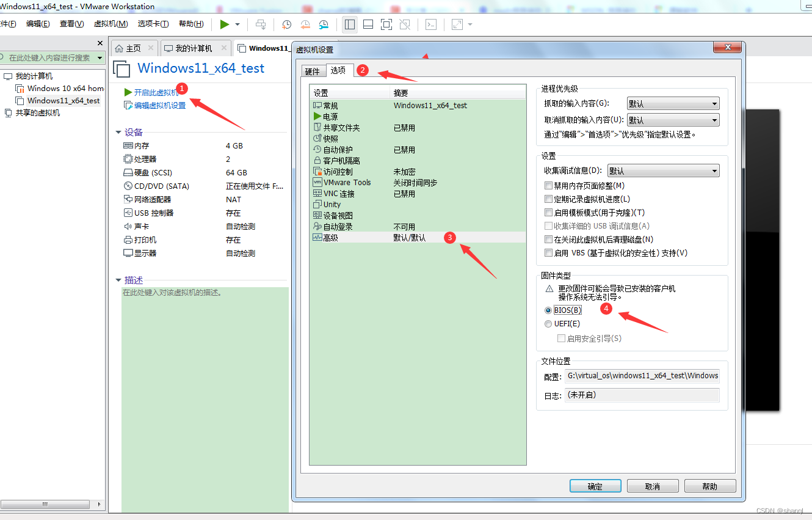Enable 定期记录虚拟机进度 checkbox
The height and width of the screenshot is (520, 812).
click(x=548, y=199)
